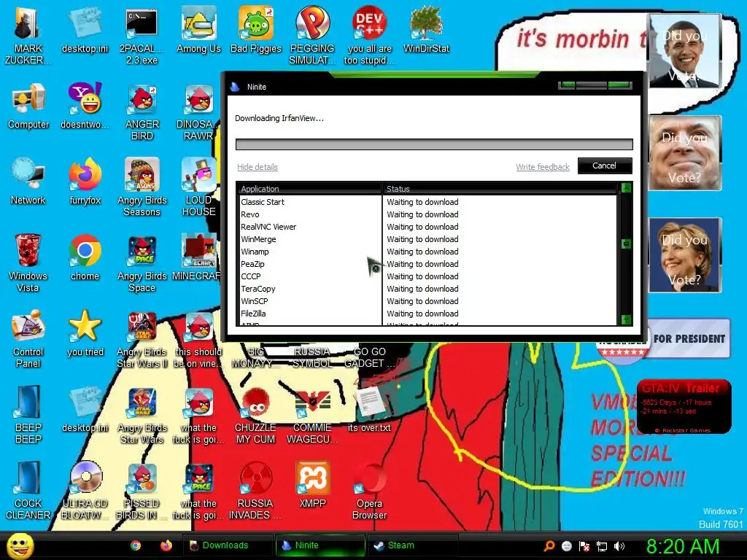Click the Ninite taskbar button
Screen dimensions: 747x560
(x=320, y=545)
